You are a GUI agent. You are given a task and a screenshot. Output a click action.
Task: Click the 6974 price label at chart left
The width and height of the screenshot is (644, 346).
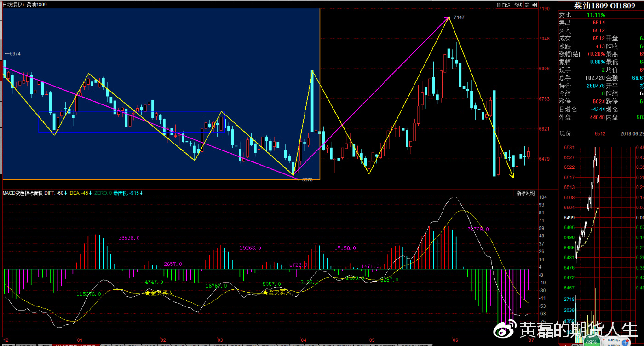point(15,54)
